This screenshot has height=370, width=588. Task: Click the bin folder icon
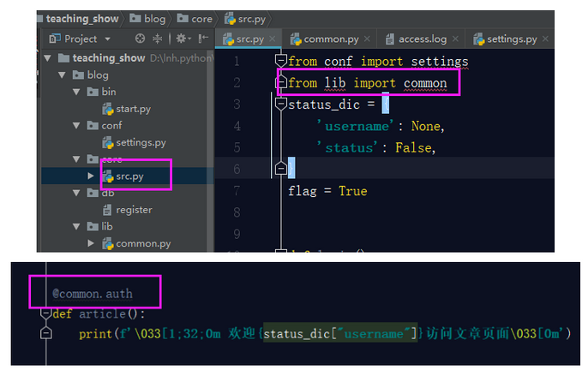[93, 92]
